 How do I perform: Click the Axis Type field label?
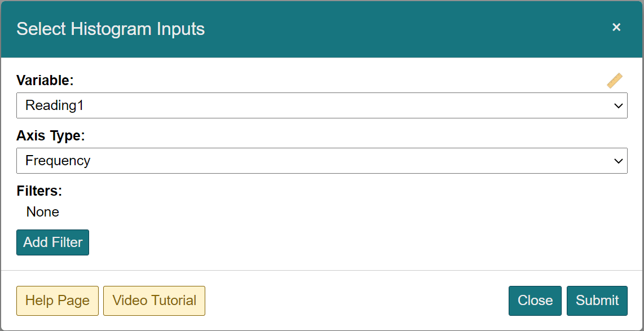click(50, 136)
